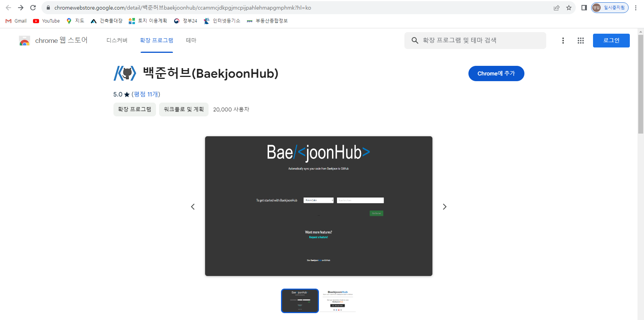Click the Chrome에 추가 button

pos(496,73)
